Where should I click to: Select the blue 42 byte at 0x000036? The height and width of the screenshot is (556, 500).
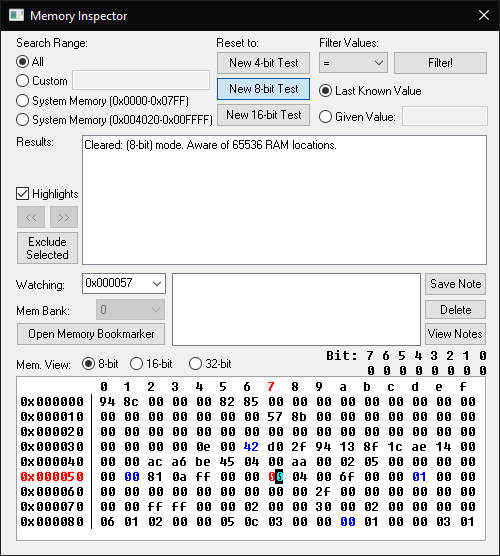[251, 447]
